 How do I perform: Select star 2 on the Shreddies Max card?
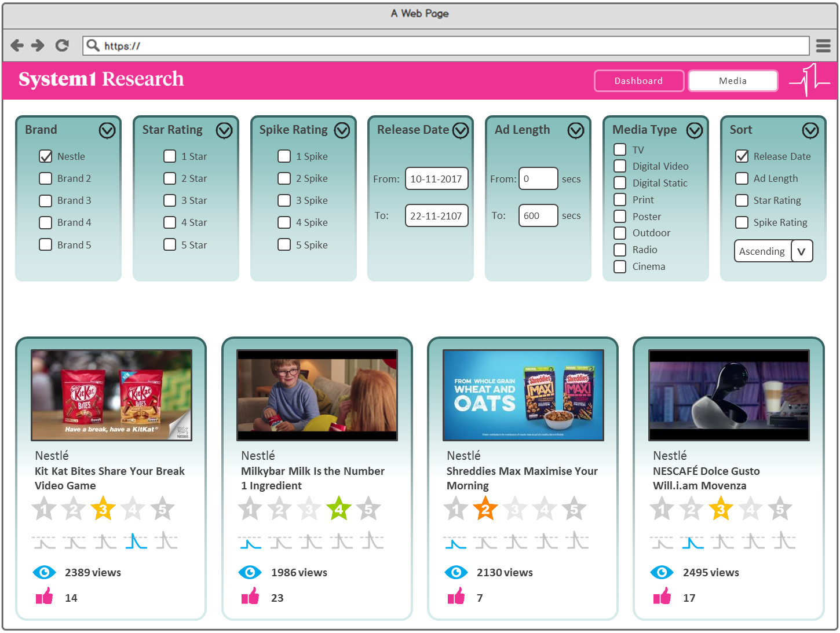click(485, 508)
